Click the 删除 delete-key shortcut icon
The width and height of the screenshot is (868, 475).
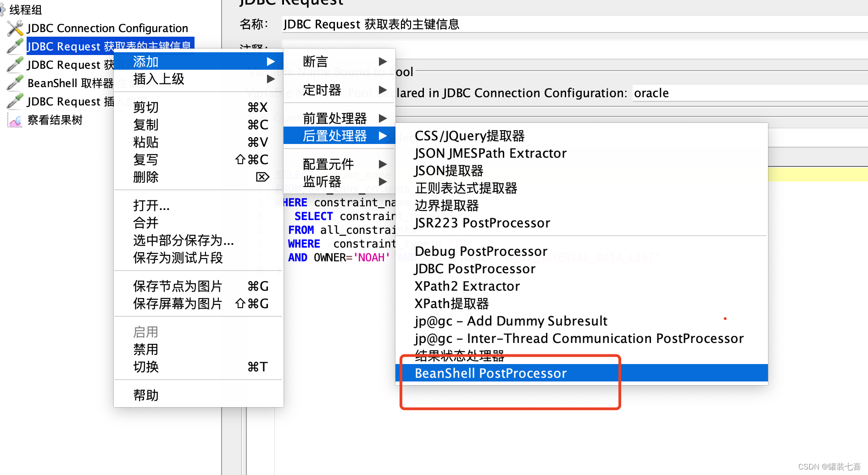click(262, 177)
